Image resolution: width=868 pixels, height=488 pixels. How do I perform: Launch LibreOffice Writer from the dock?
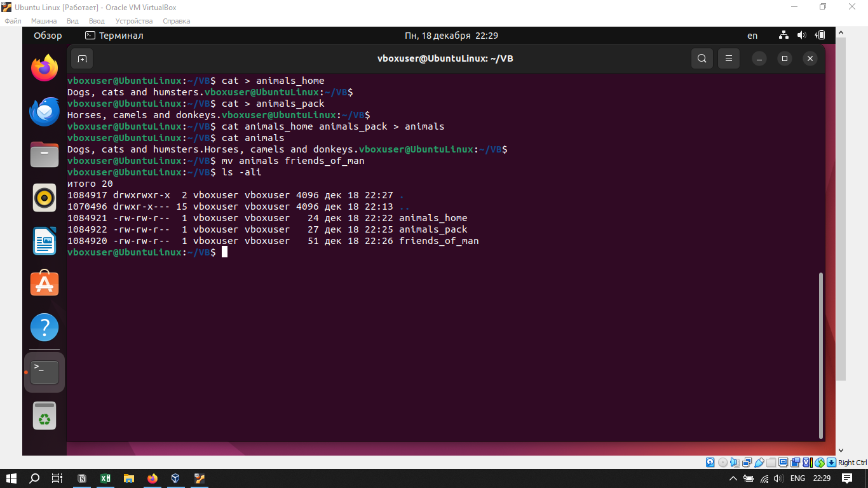(44, 241)
